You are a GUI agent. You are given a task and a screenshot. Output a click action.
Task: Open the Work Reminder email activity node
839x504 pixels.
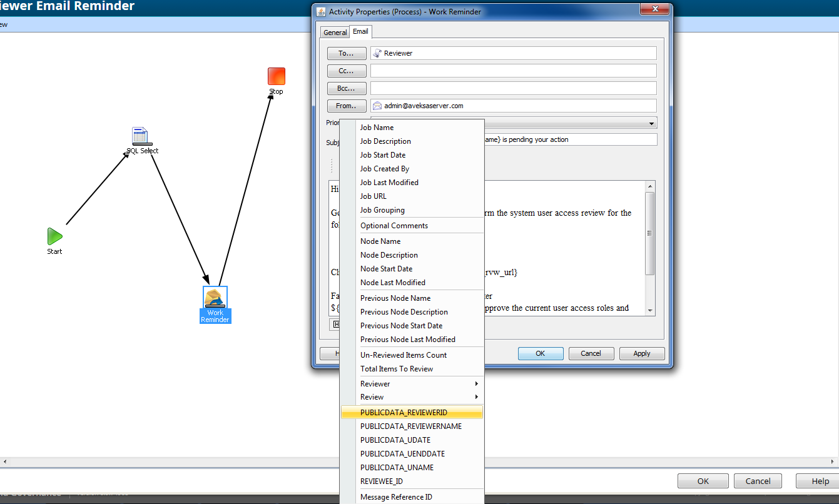[x=215, y=296]
